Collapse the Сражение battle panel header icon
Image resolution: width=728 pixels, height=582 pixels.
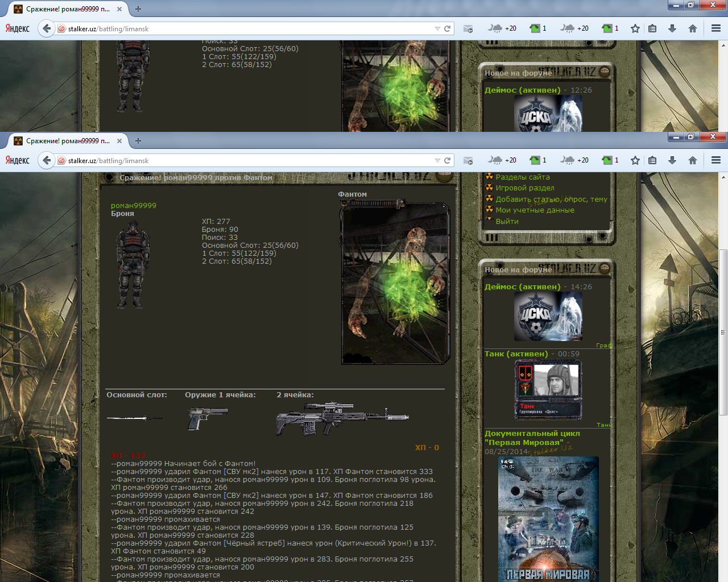[445, 177]
